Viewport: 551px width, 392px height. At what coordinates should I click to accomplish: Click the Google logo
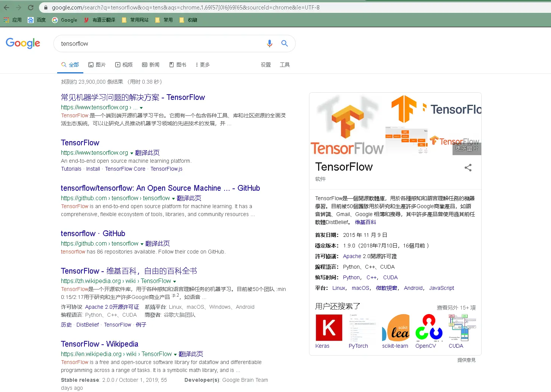tap(23, 43)
